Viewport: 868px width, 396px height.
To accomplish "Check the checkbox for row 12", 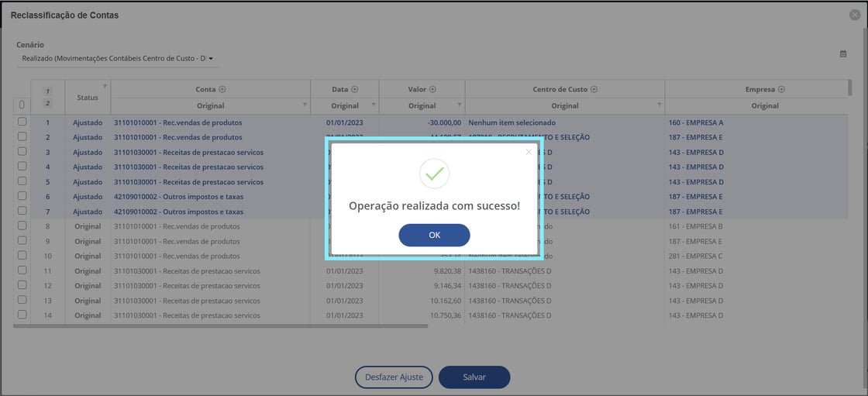I will [22, 285].
